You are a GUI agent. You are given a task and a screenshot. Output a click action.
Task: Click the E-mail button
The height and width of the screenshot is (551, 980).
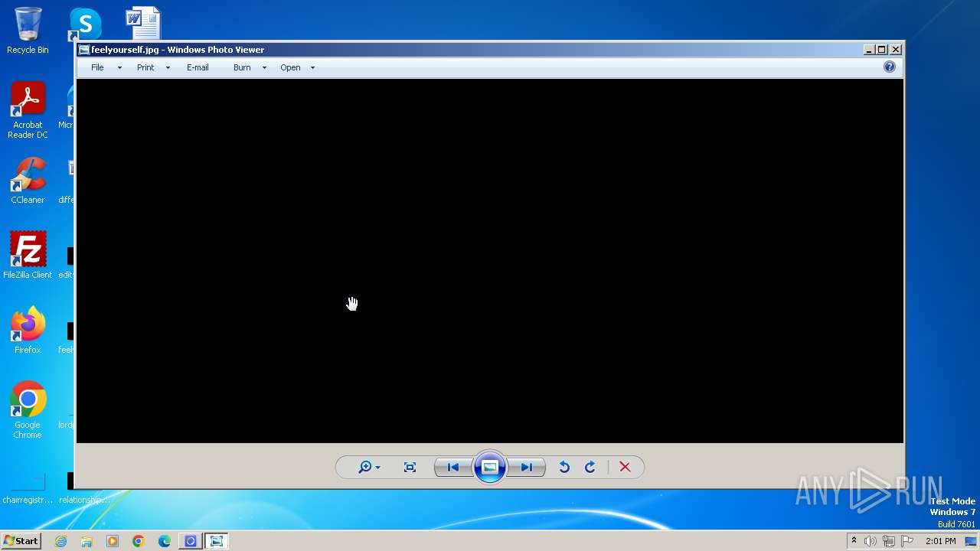click(x=198, y=67)
